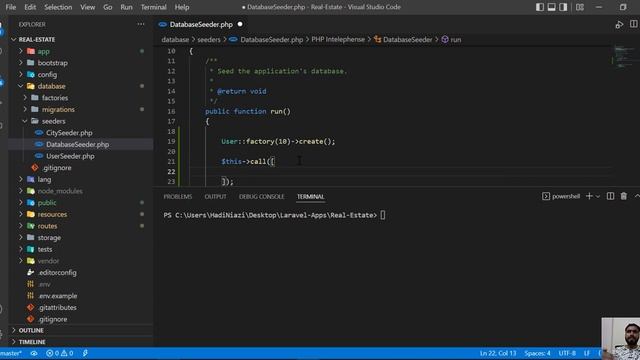The width and height of the screenshot is (640, 360).
Task: Click the Spaces: 4 indentation status
Action: (537, 353)
